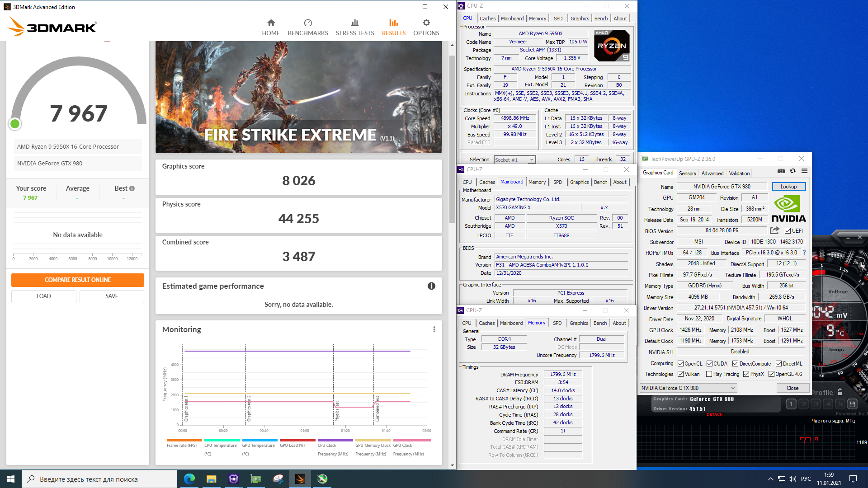Click the info icon next to Best score
This screenshot has height=488, width=868.
coord(132,188)
